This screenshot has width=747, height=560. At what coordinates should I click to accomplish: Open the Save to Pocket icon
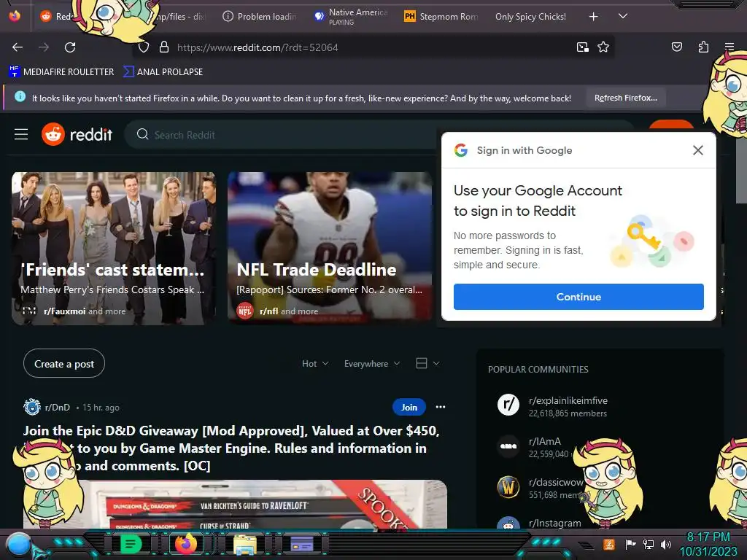[x=676, y=47]
